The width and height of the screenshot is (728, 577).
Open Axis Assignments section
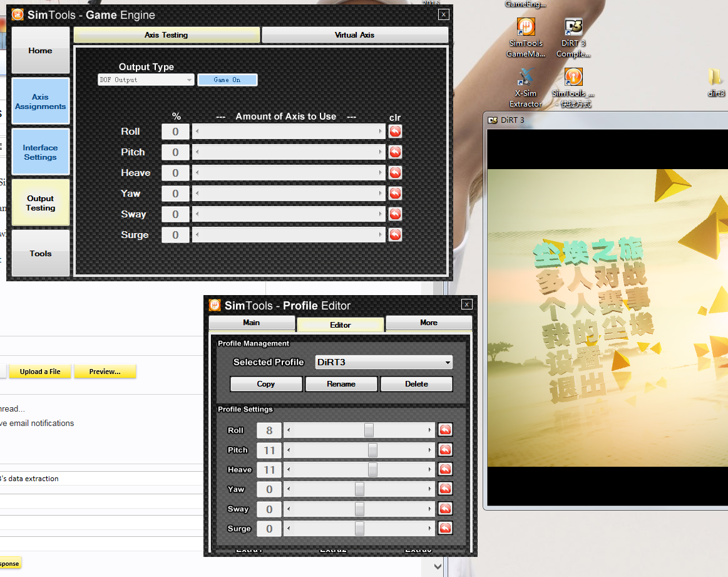[x=41, y=101]
